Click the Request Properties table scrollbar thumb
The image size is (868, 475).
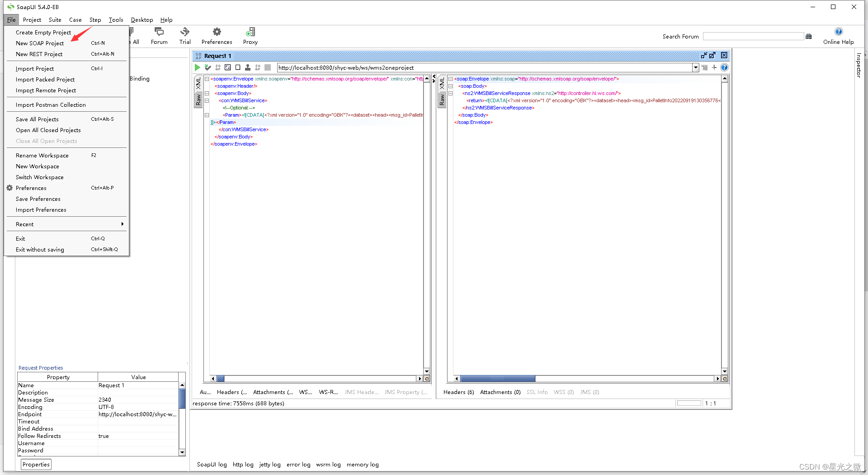(182, 398)
